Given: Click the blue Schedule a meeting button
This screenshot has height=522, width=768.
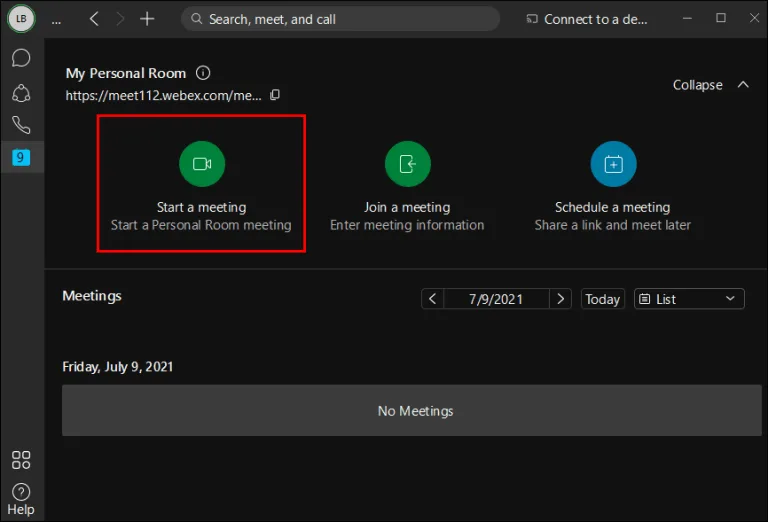Looking at the screenshot, I should tap(613, 164).
